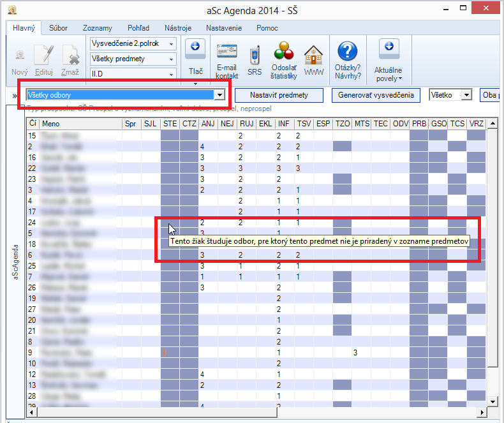
Task: Click the RUJ column header
Action: pos(246,124)
